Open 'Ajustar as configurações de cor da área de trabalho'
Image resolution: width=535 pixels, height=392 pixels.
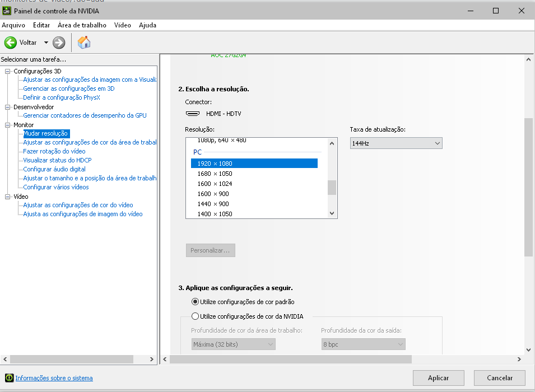90,142
